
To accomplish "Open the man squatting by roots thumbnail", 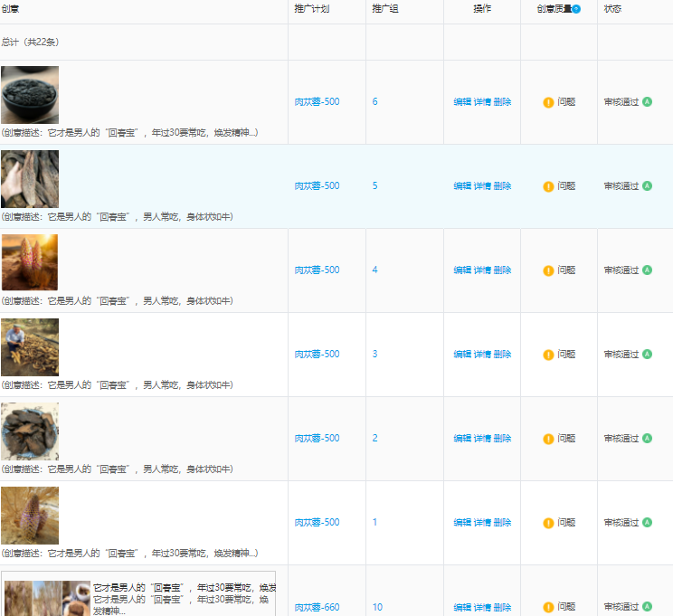I will (30, 346).
